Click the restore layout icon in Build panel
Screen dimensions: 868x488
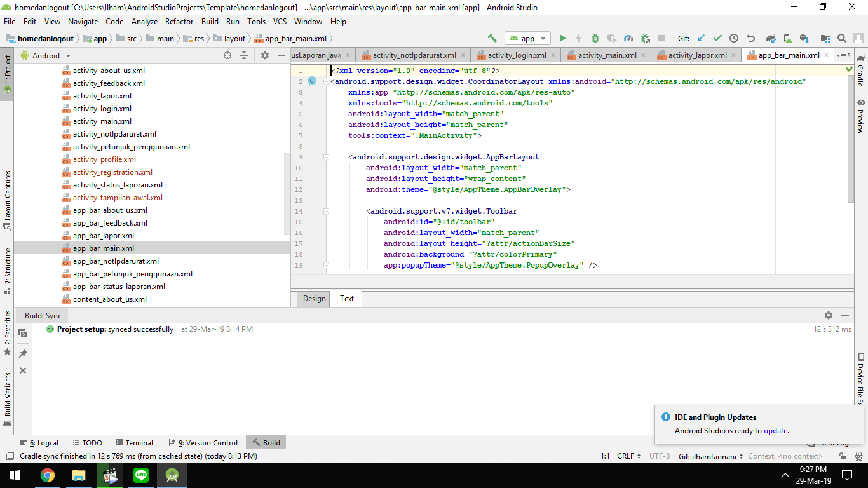23,334
